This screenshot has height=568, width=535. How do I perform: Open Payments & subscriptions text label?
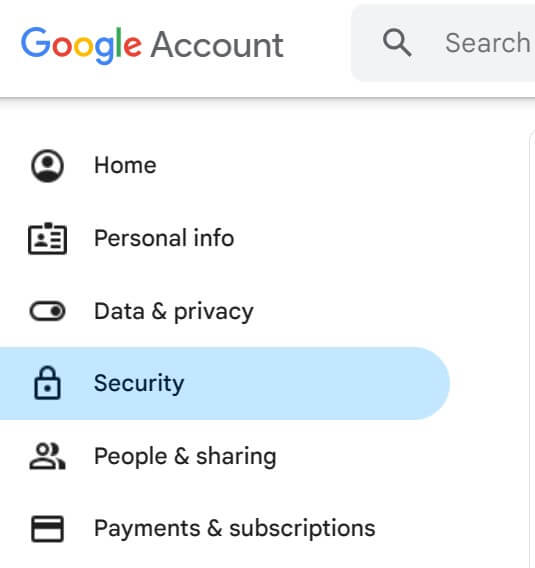pos(235,529)
